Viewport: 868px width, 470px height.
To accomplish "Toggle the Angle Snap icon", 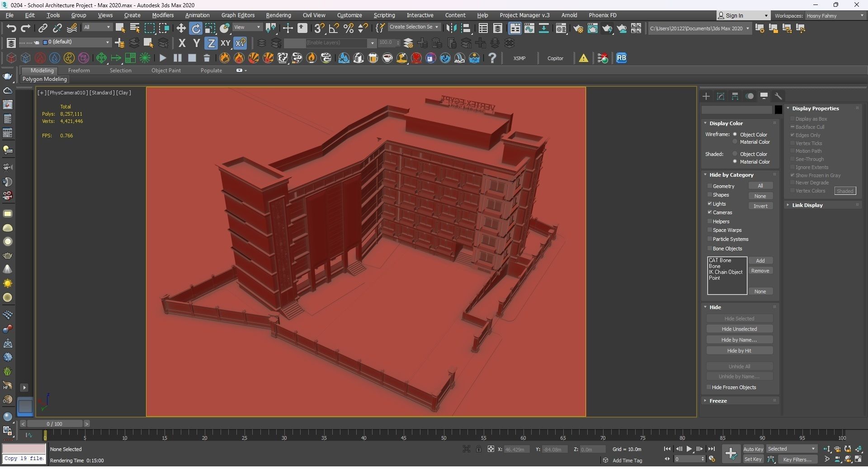I will click(x=334, y=28).
